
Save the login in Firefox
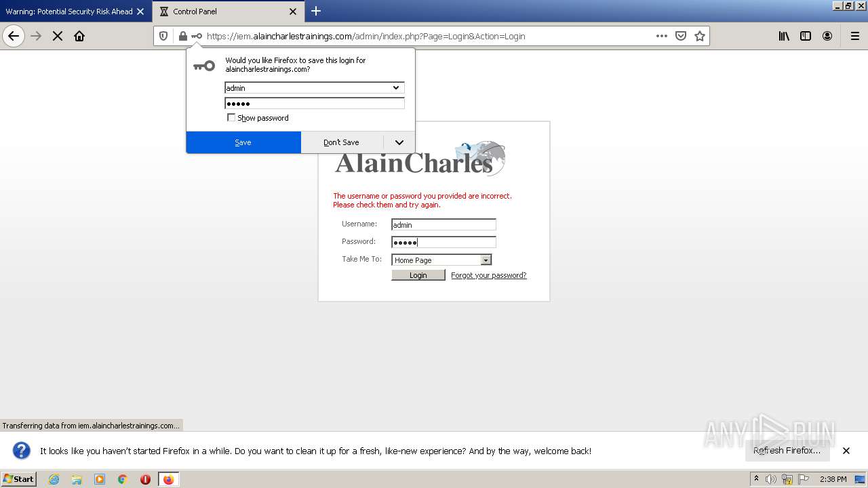click(x=243, y=142)
